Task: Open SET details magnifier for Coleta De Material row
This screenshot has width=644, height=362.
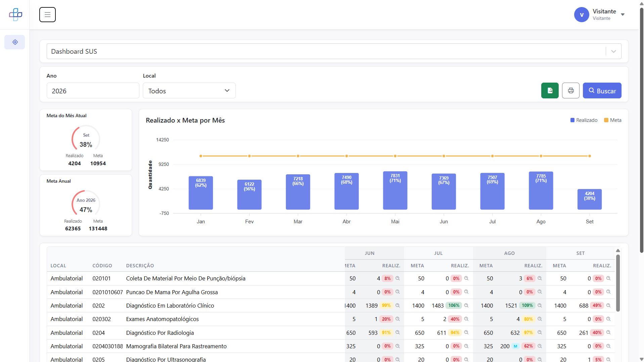Action: pyautogui.click(x=608, y=278)
